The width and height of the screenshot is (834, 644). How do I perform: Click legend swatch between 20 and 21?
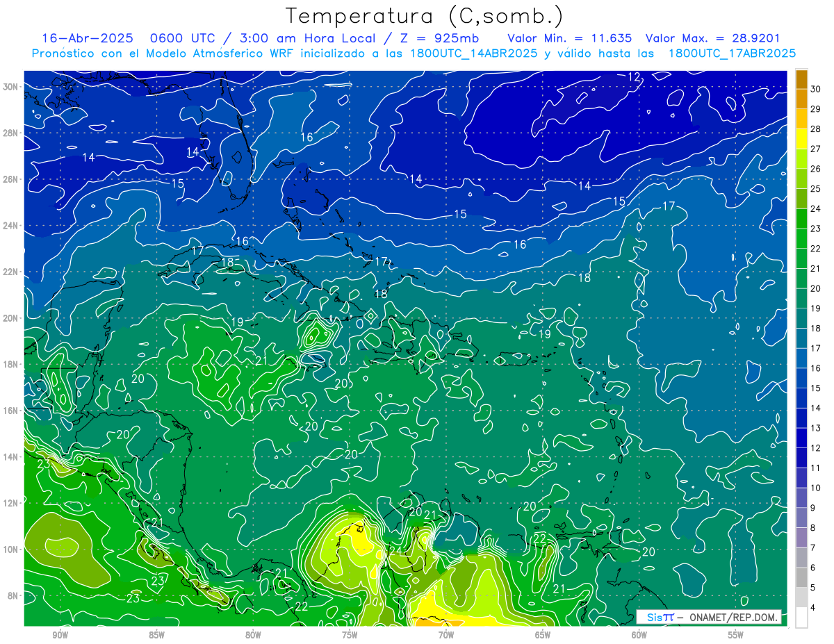pyautogui.click(x=801, y=279)
